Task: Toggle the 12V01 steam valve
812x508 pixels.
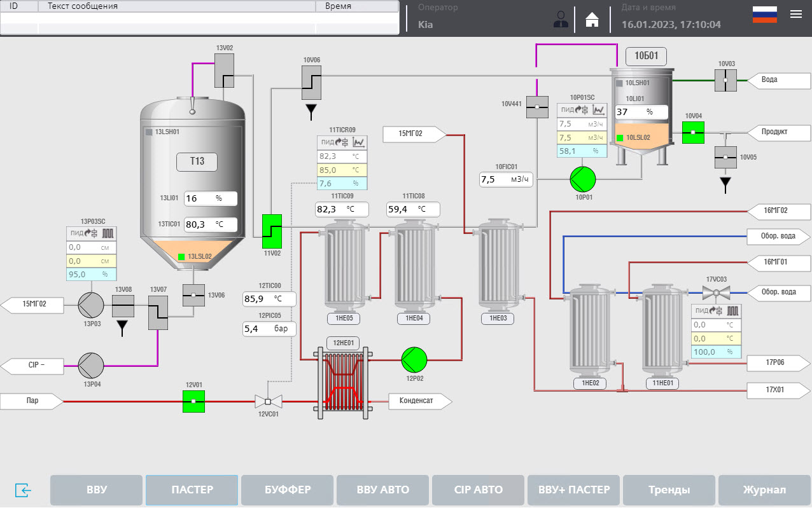Action: (193, 401)
